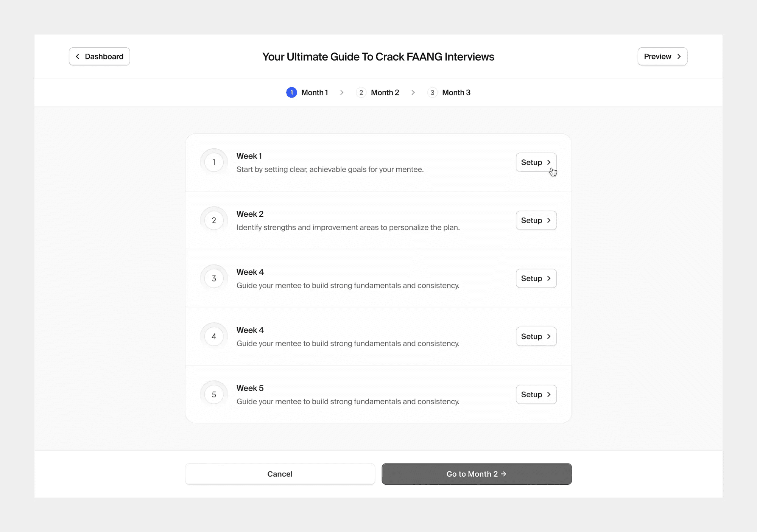
Task: Open Setup for Week 1
Action: [536, 162]
